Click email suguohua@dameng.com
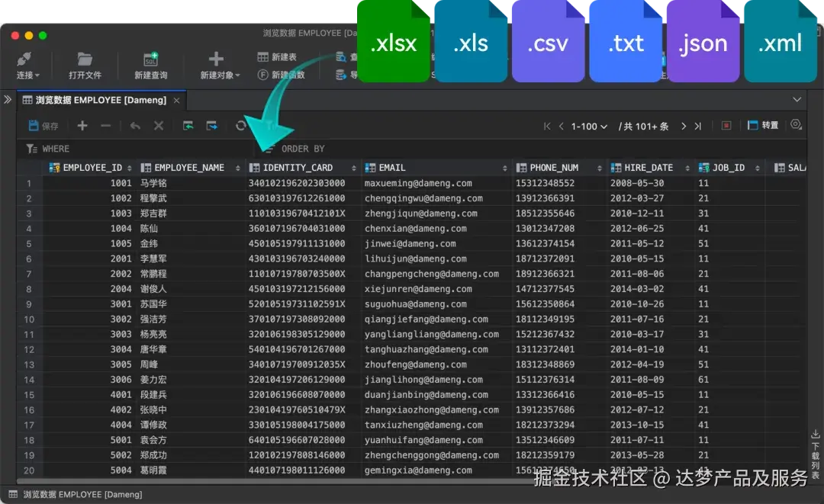This screenshot has width=824, height=504. (415, 304)
